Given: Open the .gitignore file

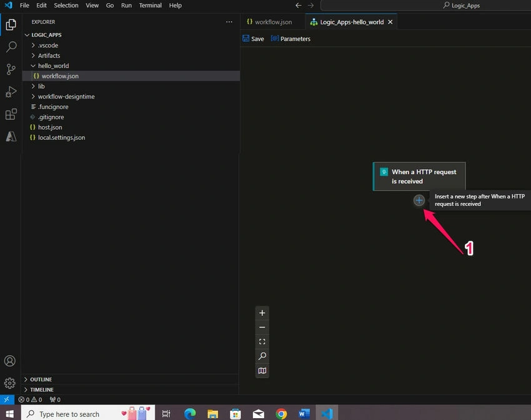Looking at the screenshot, I should point(131,117).
